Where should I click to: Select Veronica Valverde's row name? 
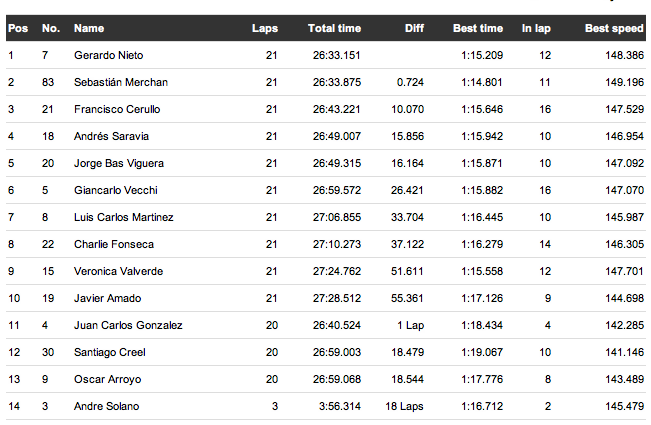click(118, 271)
